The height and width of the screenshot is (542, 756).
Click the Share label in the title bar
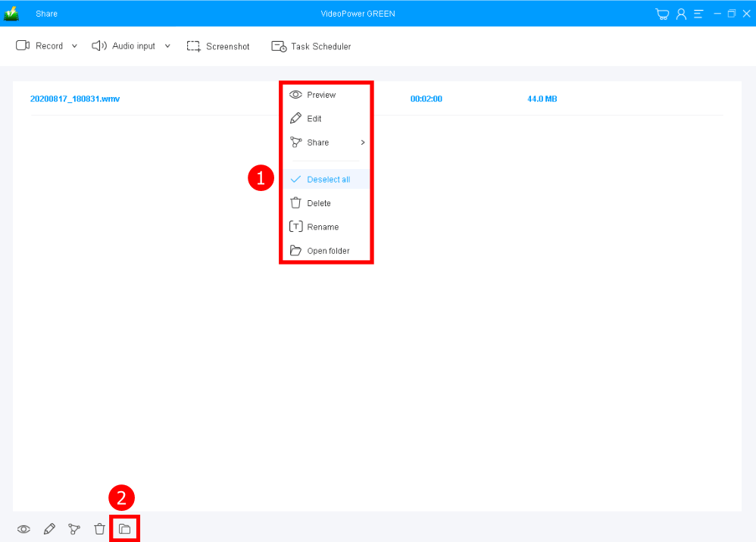point(47,13)
